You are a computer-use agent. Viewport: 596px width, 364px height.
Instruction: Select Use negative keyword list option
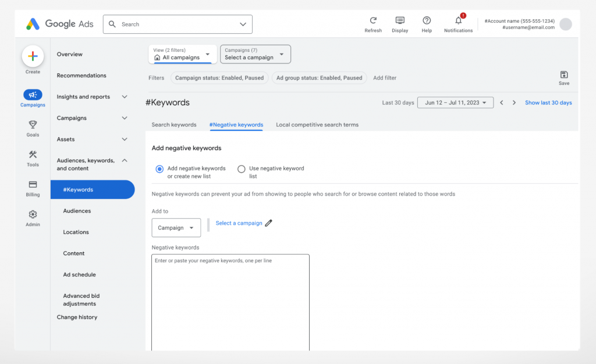point(242,169)
